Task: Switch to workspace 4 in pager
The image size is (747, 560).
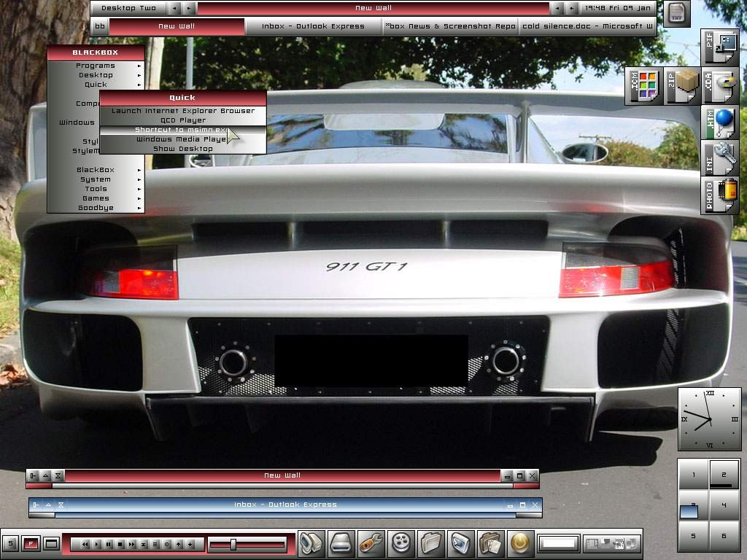Action: [724, 505]
